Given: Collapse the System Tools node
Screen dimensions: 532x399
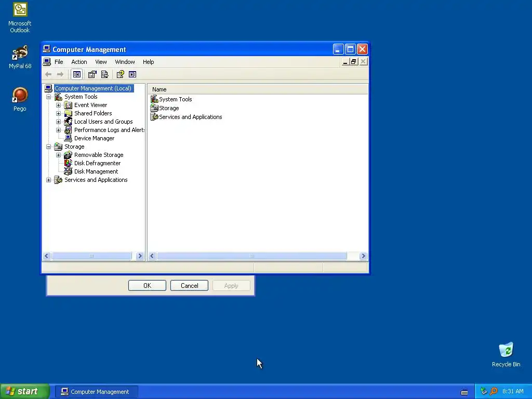Looking at the screenshot, I should tap(48, 97).
